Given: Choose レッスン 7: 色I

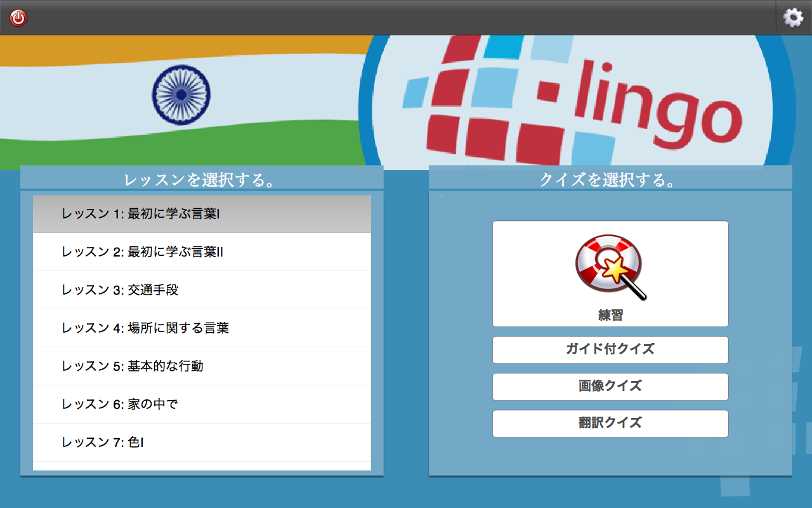Looking at the screenshot, I should (x=202, y=443).
